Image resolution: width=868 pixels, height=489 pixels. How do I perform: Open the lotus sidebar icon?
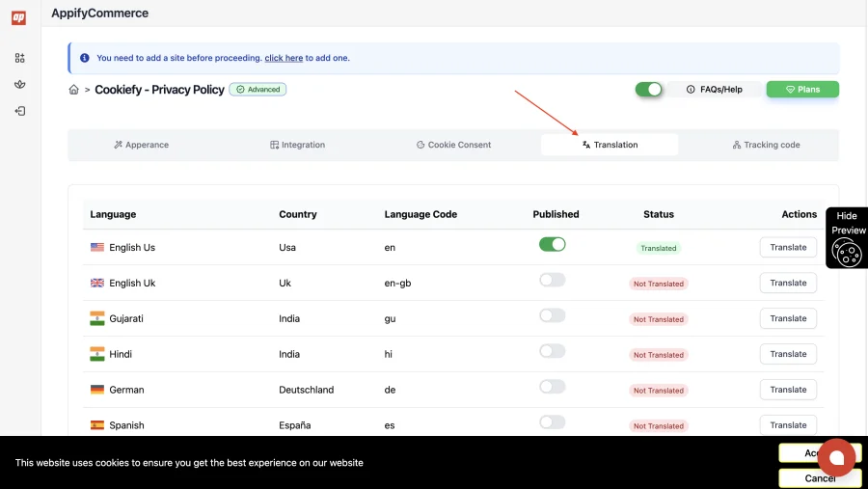20,84
